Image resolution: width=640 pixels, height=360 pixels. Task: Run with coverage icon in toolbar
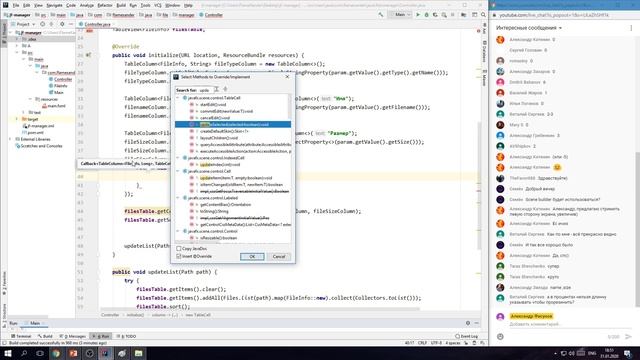pos(435,15)
